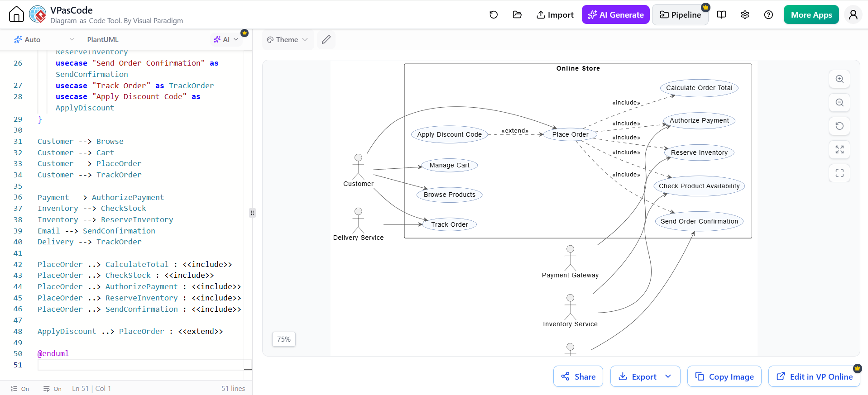The image size is (868, 395).
Task: Click the AI Generate button
Action: click(x=616, y=15)
